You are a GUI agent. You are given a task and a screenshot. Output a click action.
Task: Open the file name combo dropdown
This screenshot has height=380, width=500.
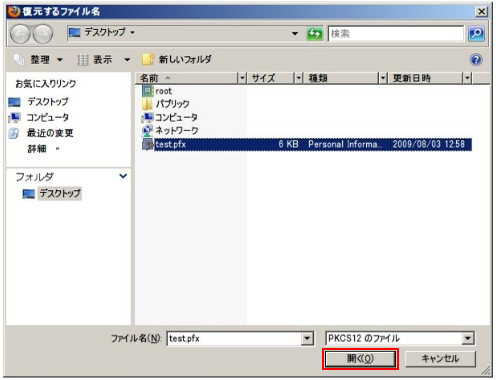pyautogui.click(x=307, y=339)
